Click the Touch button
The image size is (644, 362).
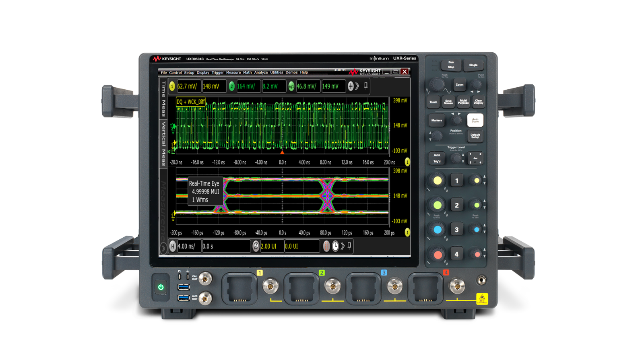[433, 102]
